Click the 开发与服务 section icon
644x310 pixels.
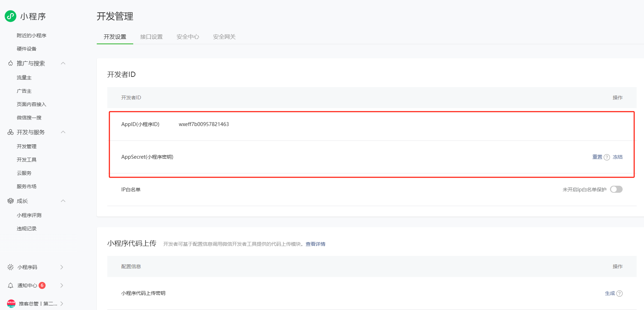point(11,132)
